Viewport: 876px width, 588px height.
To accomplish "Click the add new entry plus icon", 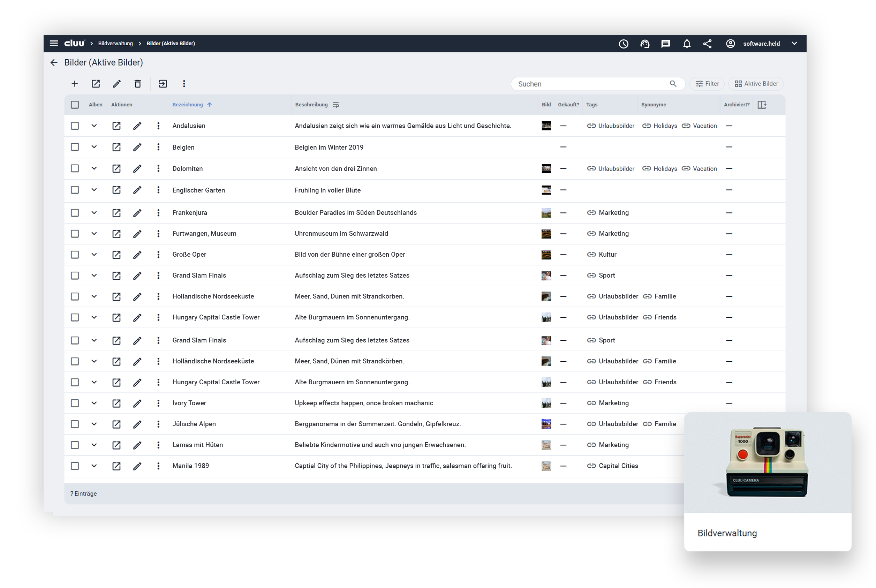I will pos(75,84).
